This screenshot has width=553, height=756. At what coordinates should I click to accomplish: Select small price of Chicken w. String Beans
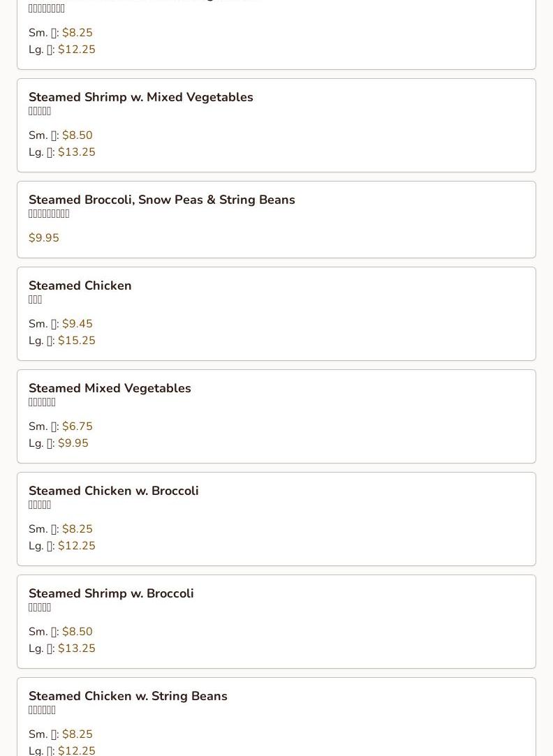pyautogui.click(x=77, y=734)
